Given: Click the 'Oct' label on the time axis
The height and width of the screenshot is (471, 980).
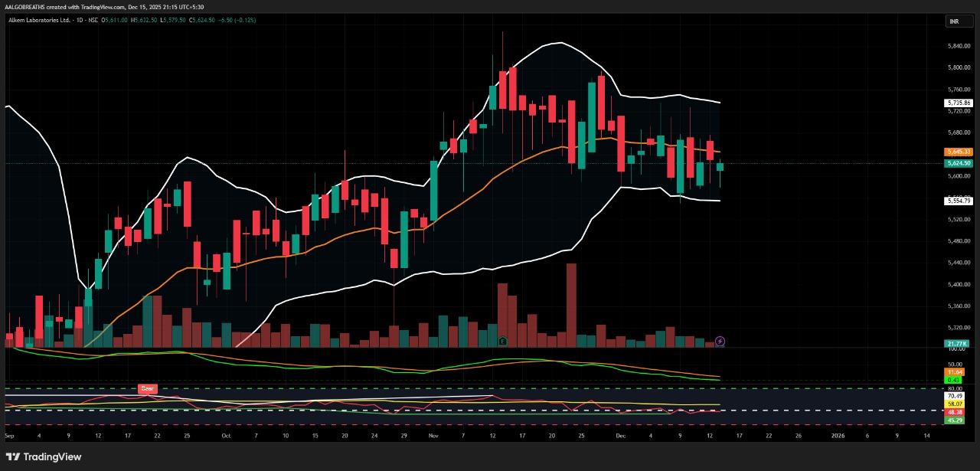Looking at the screenshot, I should [x=225, y=435].
